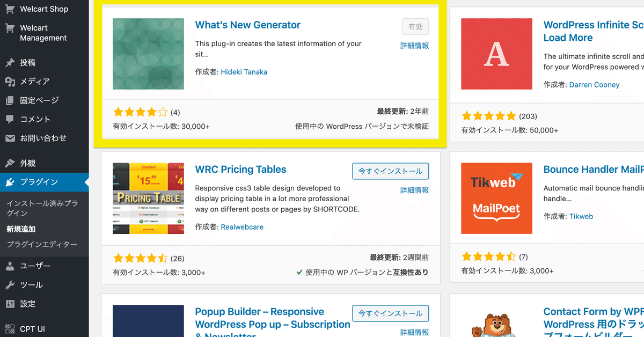Open プラグインエディター submenu item
644x337 pixels.
[x=42, y=245]
